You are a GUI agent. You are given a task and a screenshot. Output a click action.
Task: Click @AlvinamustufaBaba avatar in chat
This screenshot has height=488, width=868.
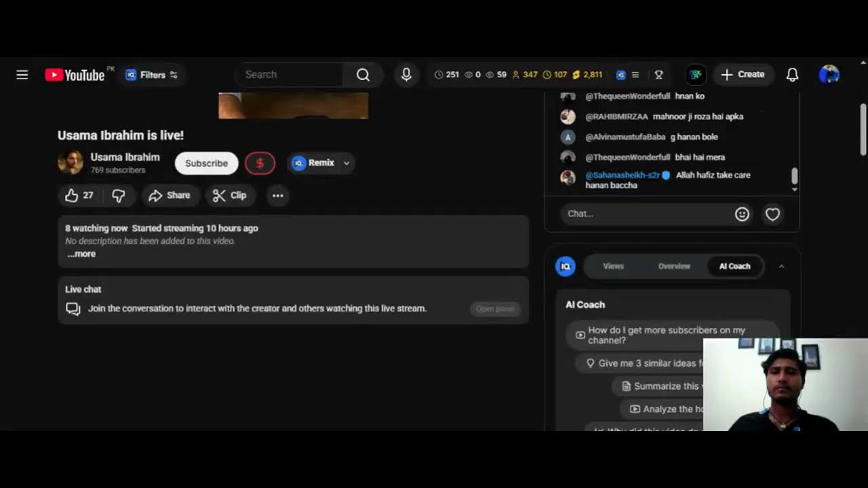(568, 137)
